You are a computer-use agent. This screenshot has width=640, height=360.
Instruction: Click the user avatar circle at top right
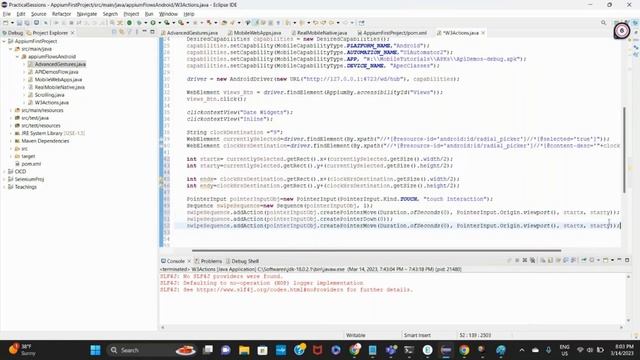click(x=622, y=31)
